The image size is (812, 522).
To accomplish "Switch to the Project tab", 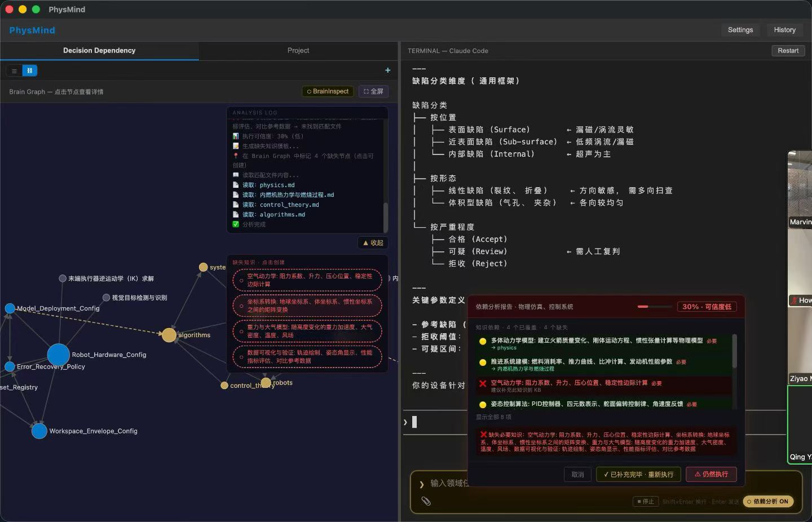I will coord(298,51).
